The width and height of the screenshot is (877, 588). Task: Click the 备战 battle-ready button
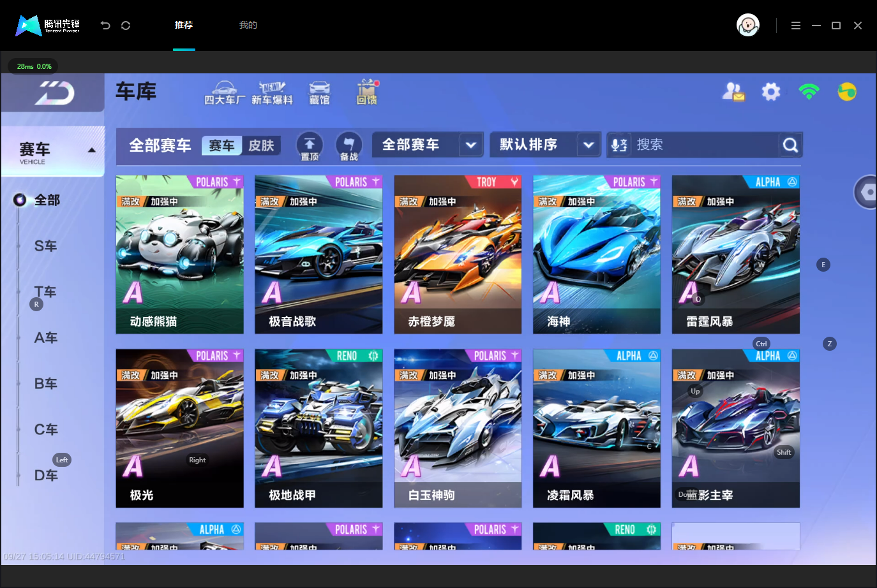[349, 146]
